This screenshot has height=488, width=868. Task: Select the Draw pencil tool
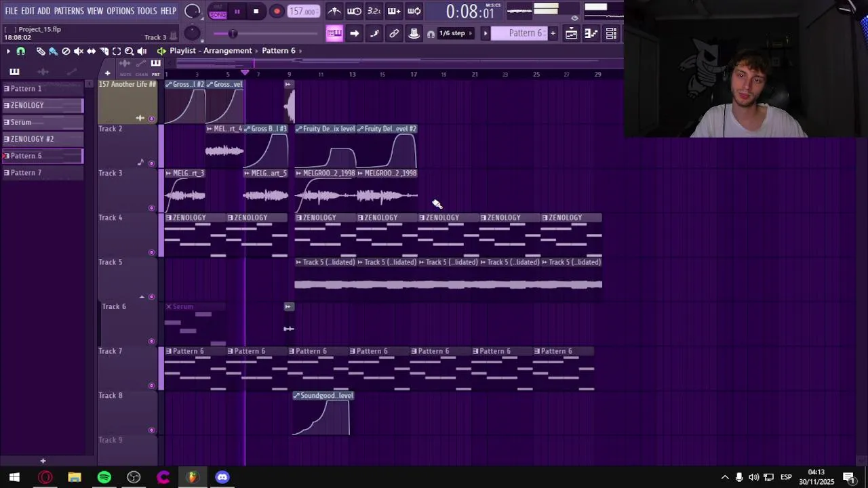point(41,51)
